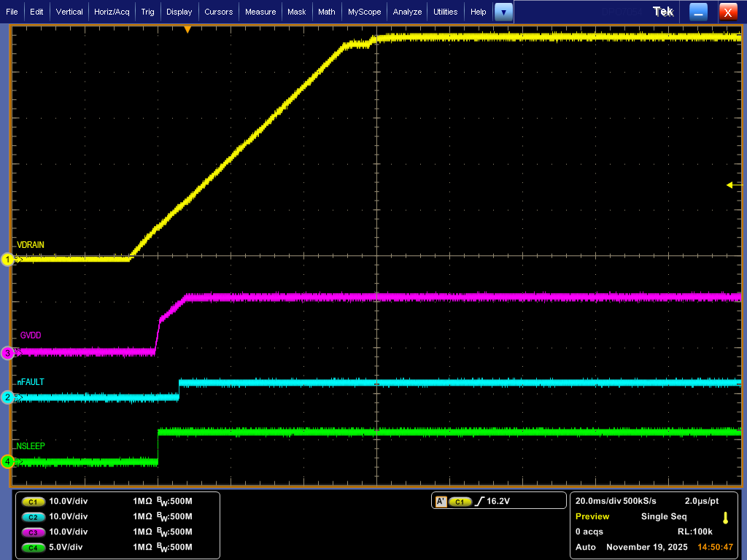Click the magenta C3 channel badge
Image resolution: width=747 pixels, height=560 pixels.
(x=33, y=532)
